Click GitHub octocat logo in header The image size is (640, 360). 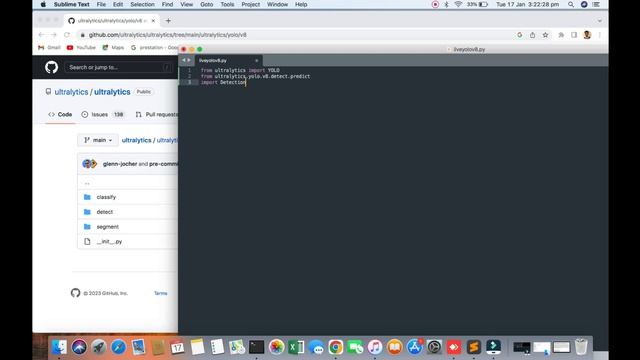(x=51, y=67)
